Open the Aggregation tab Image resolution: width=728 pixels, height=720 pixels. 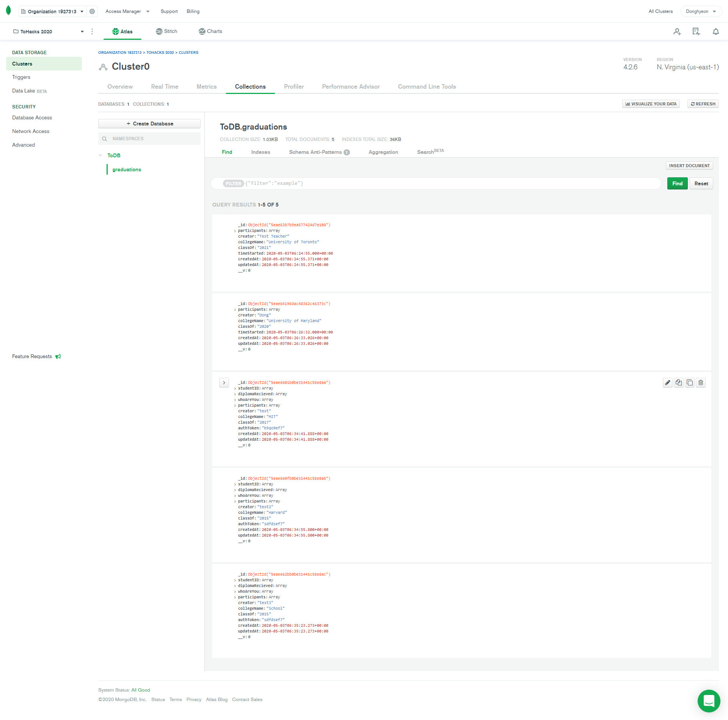[x=383, y=152]
